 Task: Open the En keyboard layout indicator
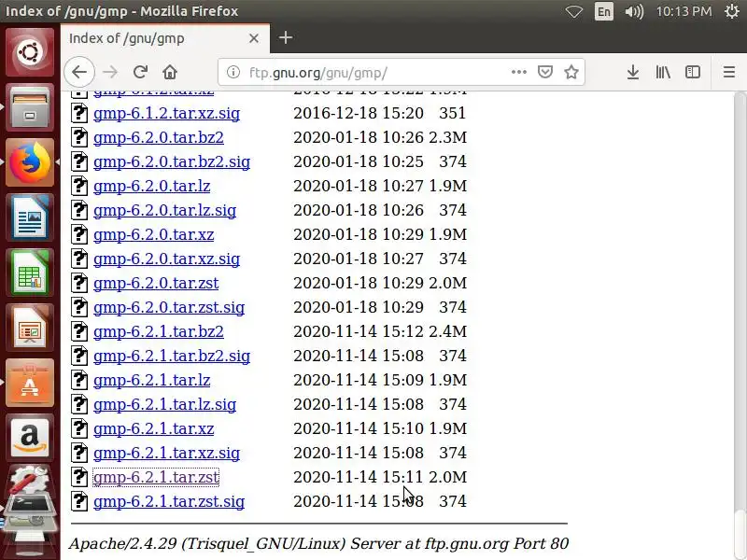[x=603, y=11]
